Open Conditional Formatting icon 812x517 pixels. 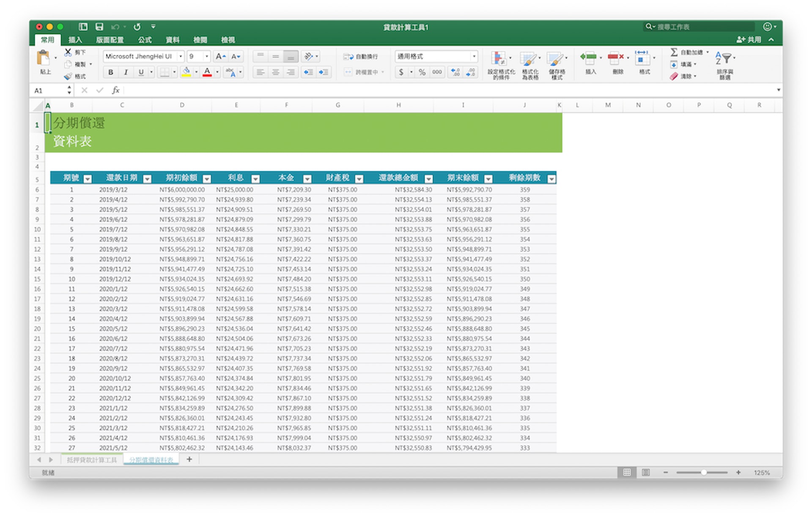click(499, 60)
